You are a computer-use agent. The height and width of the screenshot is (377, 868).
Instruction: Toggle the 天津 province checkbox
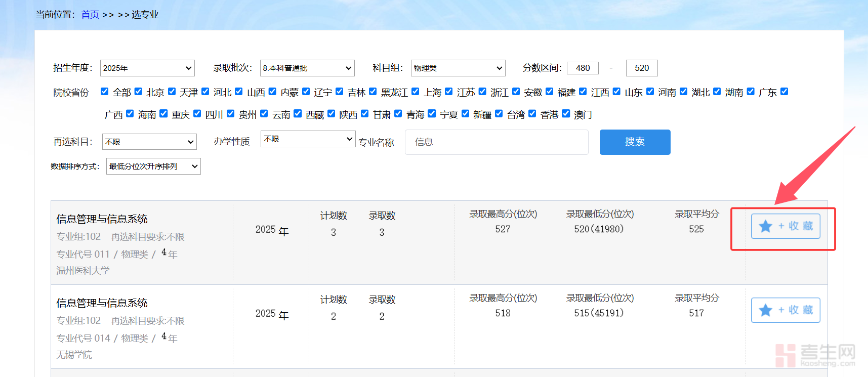pyautogui.click(x=172, y=92)
